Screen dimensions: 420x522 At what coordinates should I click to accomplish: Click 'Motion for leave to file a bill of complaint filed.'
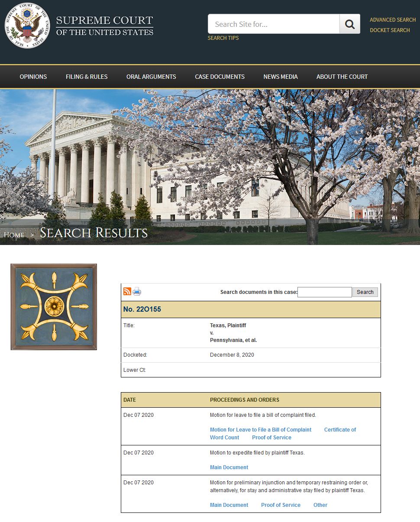pyautogui.click(x=263, y=415)
